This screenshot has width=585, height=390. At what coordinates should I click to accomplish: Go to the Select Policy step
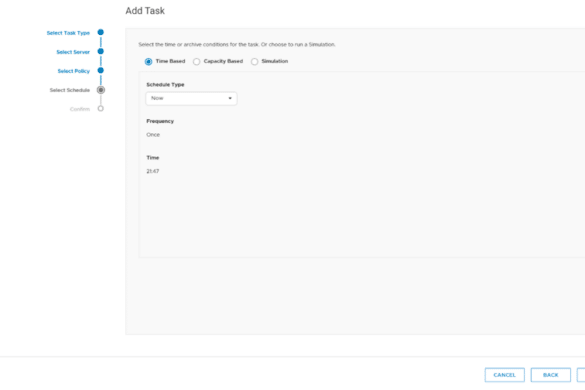[74, 71]
